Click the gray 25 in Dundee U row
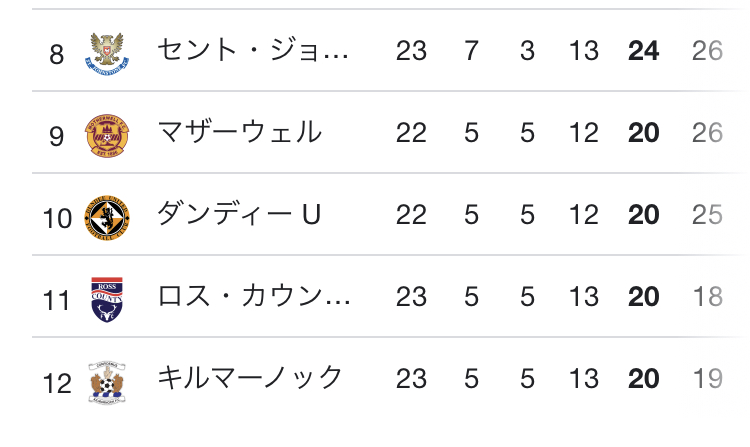This screenshot has height=447, width=750. 707,215
